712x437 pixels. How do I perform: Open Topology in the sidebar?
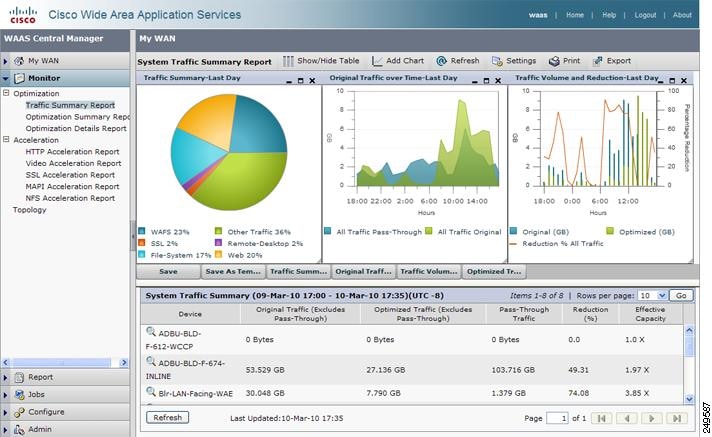30,210
